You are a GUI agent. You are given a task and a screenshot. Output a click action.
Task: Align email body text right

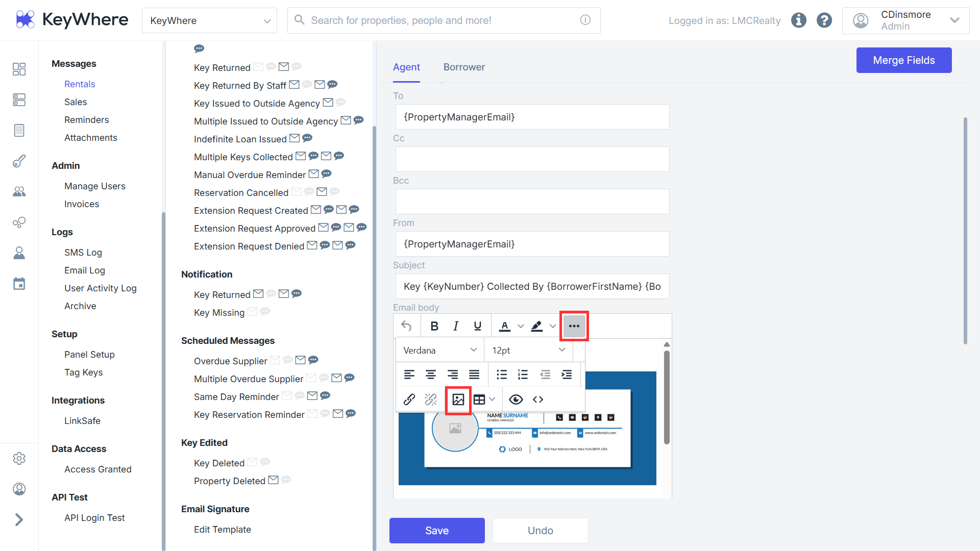(x=453, y=374)
